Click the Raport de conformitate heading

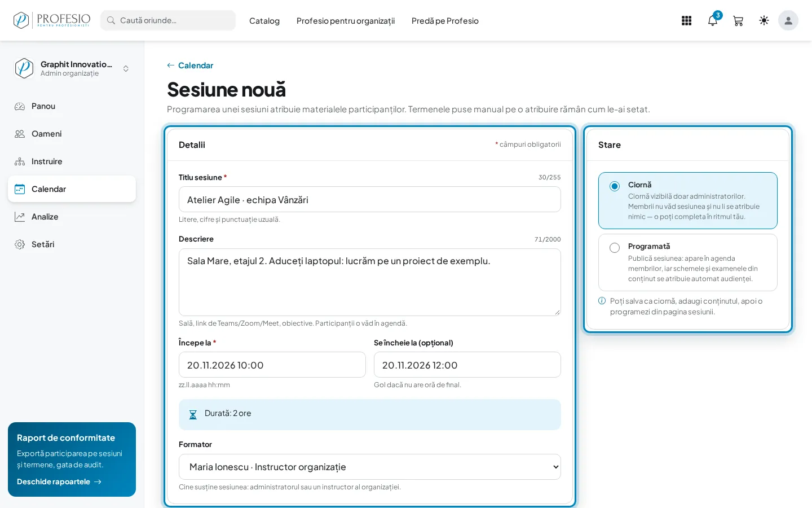66,438
